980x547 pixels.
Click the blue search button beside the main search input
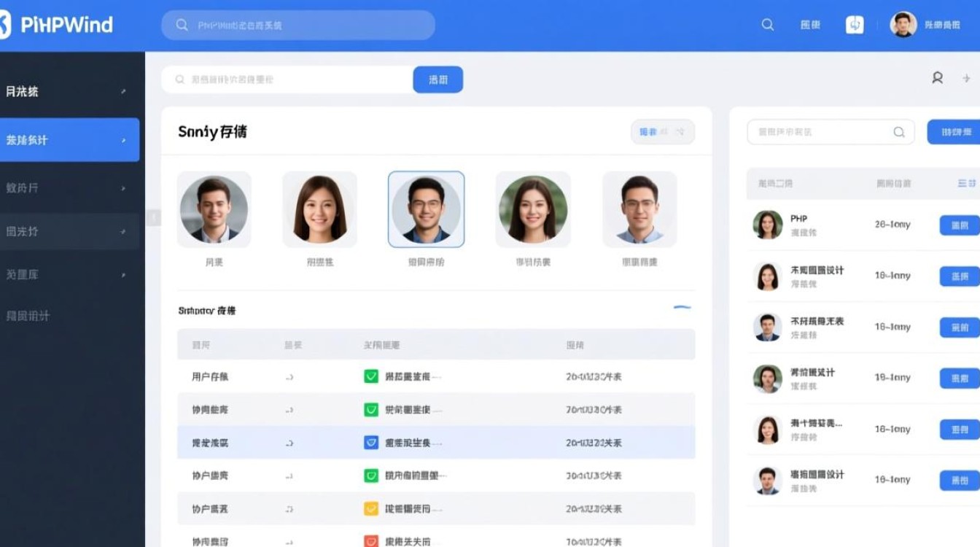point(437,79)
